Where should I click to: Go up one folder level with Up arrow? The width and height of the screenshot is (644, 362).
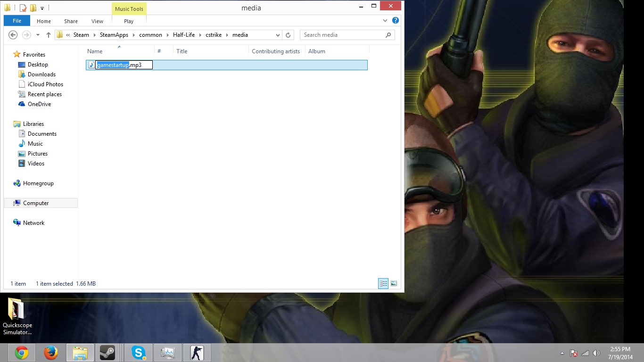(49, 35)
